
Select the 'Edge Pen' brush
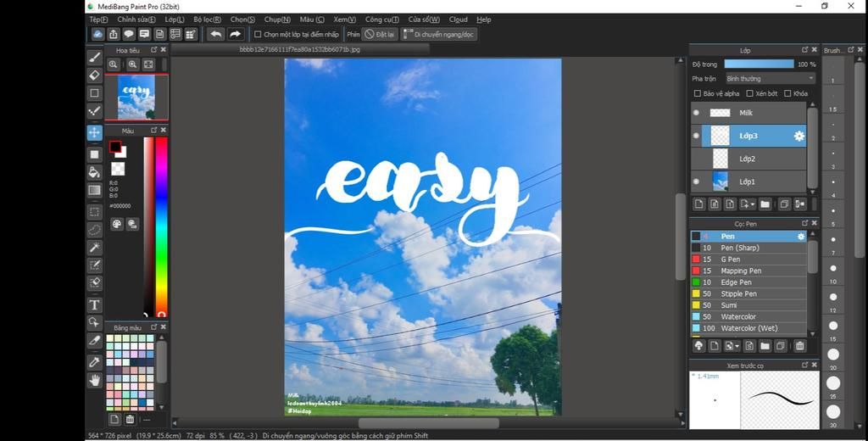748,282
